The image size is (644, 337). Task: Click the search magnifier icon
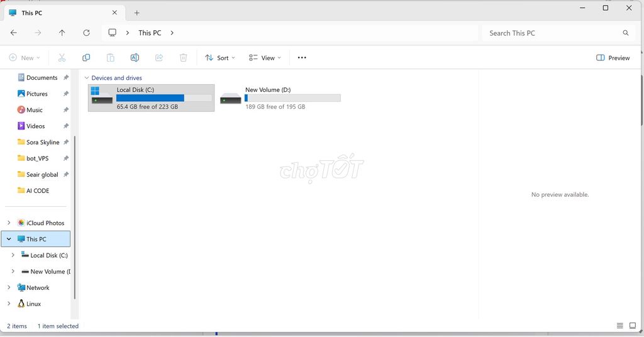coord(626,33)
